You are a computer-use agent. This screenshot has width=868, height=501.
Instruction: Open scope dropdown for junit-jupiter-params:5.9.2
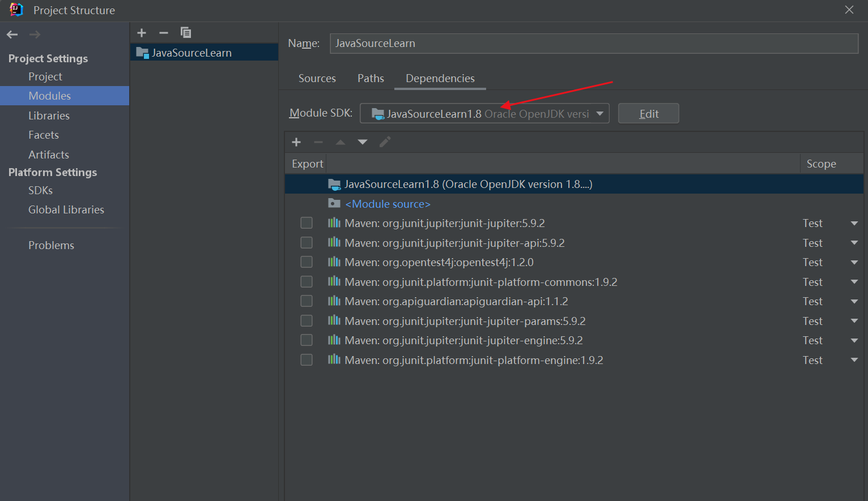point(854,321)
